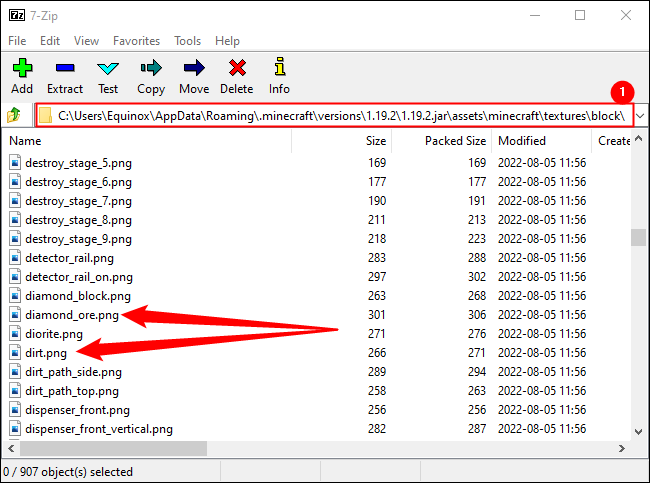This screenshot has height=483, width=650.
Task: Select the dispenser_front_vertical.png file name
Action: tap(99, 429)
